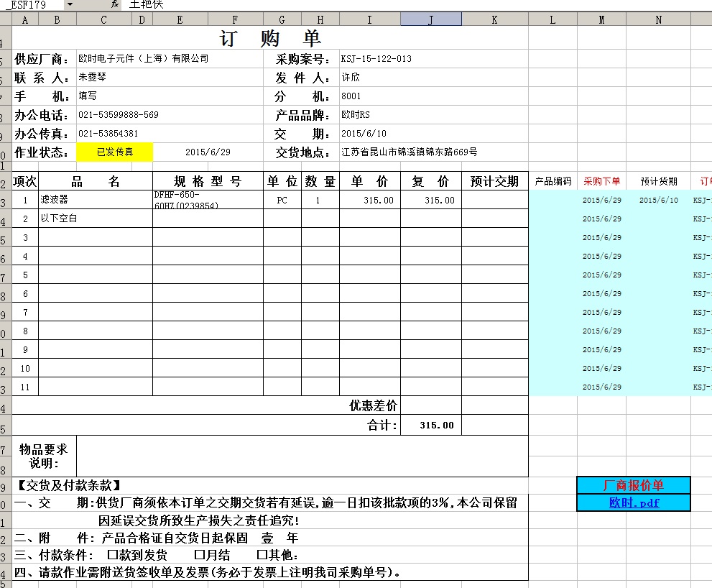Viewport: 712px width, 588px height.
Task: Click the fx insert function icon
Action: point(115,4)
